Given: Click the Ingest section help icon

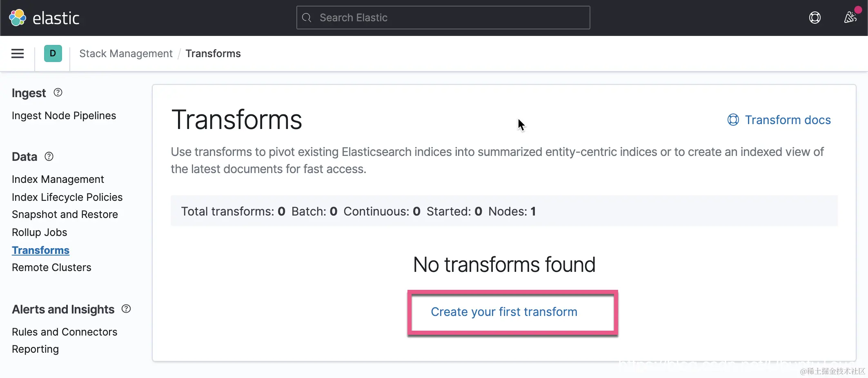Looking at the screenshot, I should pyautogui.click(x=58, y=93).
